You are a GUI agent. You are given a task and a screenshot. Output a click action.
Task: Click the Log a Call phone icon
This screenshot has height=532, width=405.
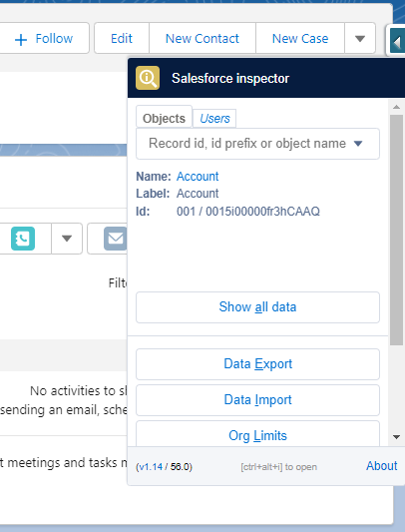tap(23, 239)
